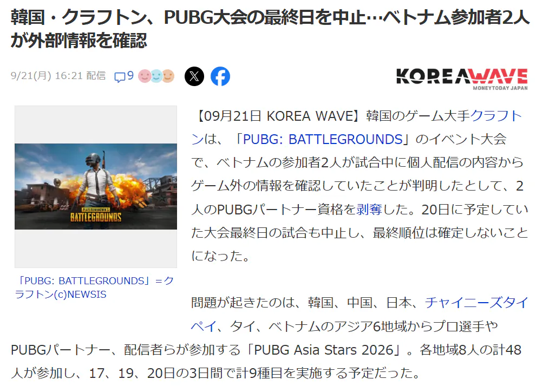Click the orange smiley reaction face
Screen dimensions: 536x392
pyautogui.click(x=168, y=76)
